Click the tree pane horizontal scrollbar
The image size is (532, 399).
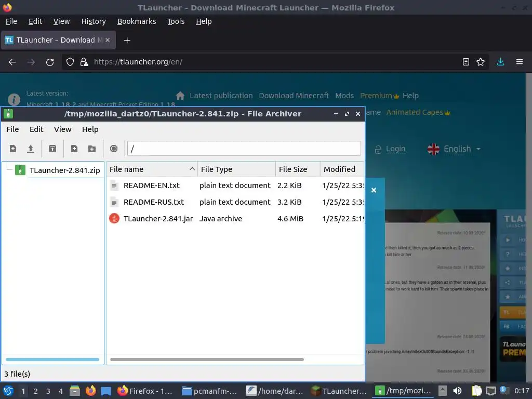click(x=52, y=360)
